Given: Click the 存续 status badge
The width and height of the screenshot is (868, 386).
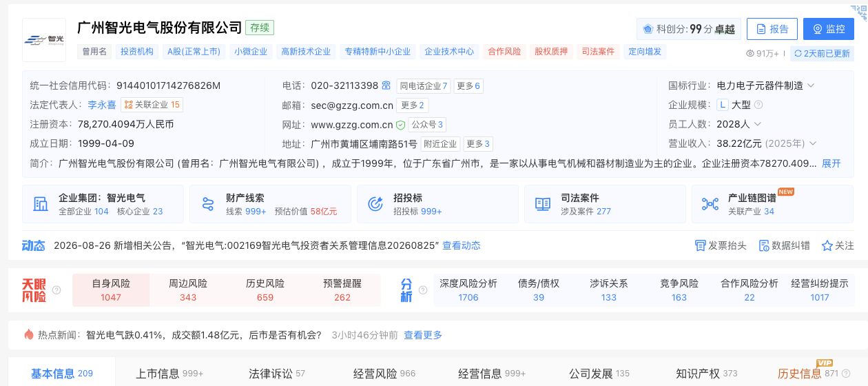Looking at the screenshot, I should click(260, 28).
